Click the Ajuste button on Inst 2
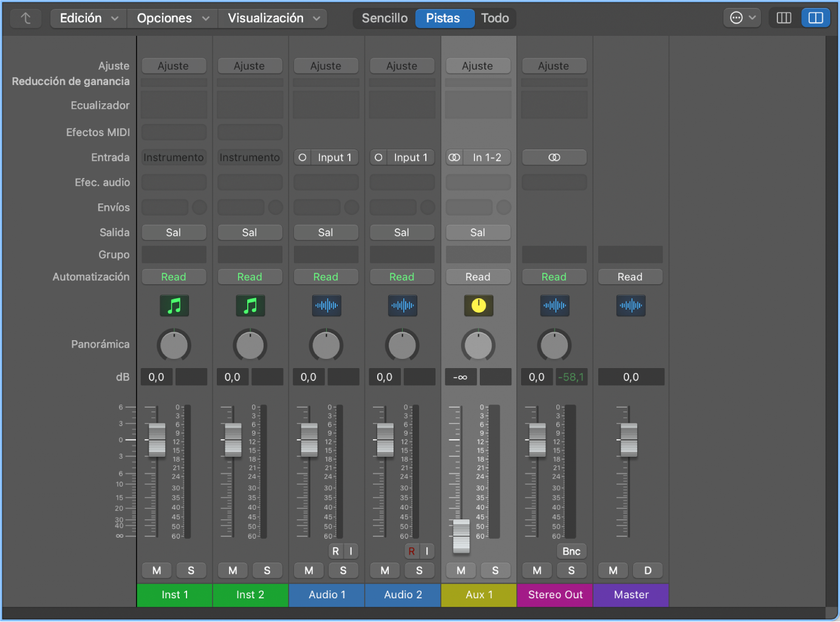 click(x=249, y=66)
